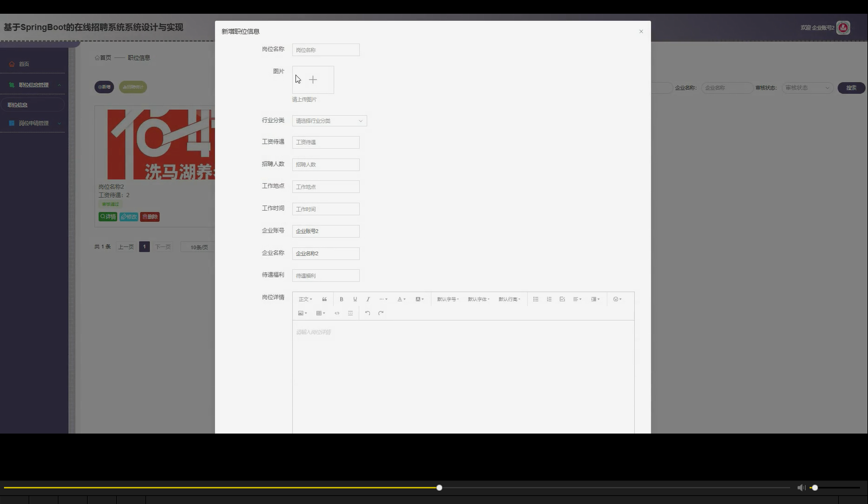Toggle bold formatting in the editor
This screenshot has width=868, height=504.
pos(341,299)
